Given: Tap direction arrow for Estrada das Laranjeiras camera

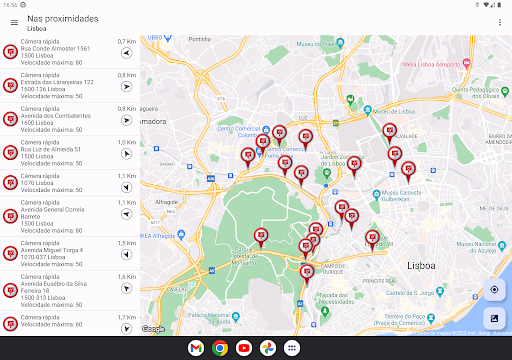Looking at the screenshot, I should click(x=126, y=87).
